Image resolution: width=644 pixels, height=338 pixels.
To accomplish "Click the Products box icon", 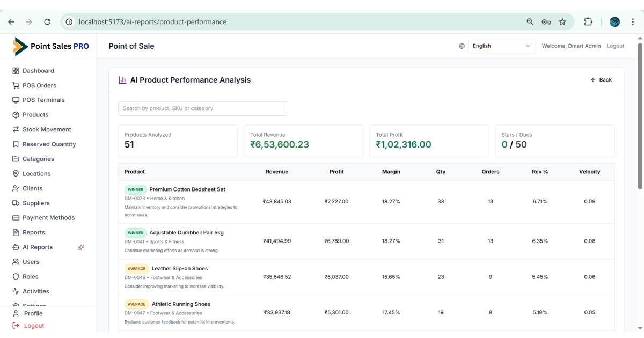I will click(x=16, y=115).
